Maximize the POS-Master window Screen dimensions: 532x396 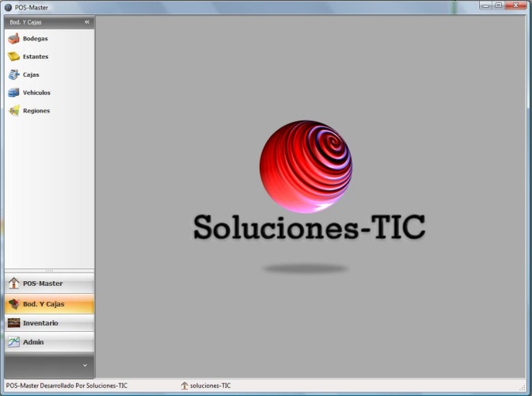(x=499, y=6)
